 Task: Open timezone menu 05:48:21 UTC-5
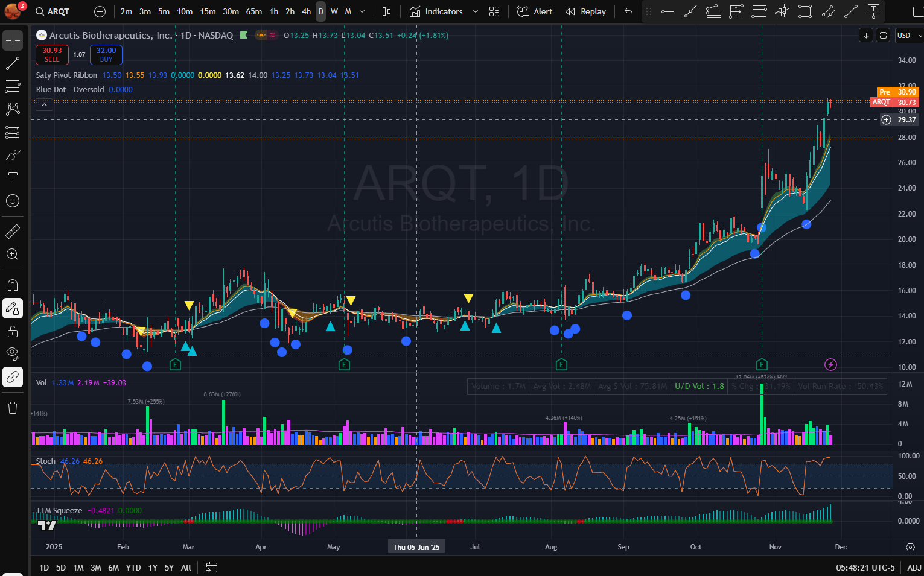click(865, 568)
